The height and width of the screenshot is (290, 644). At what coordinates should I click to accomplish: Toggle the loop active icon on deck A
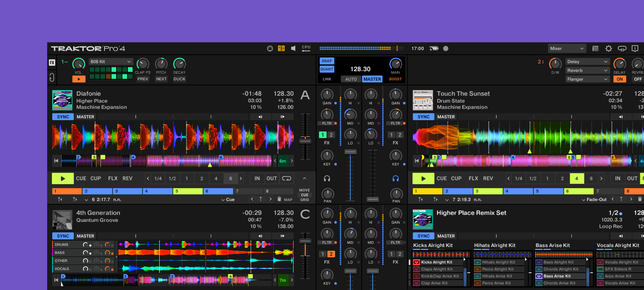[287, 179]
